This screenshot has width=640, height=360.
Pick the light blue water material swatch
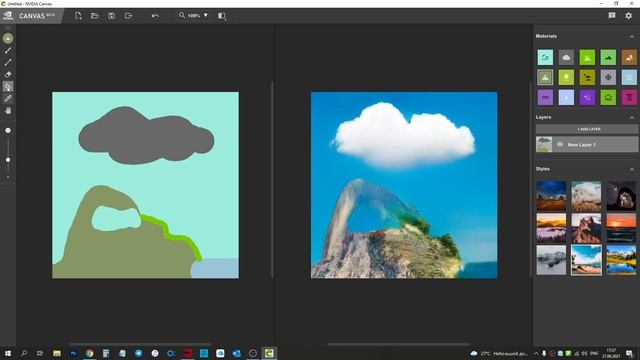[x=629, y=77]
